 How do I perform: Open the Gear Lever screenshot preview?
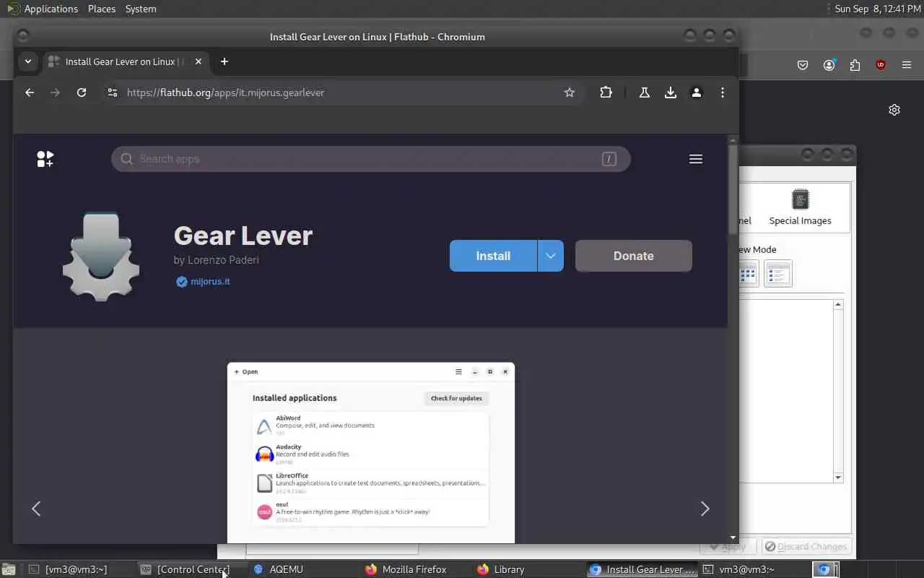pyautogui.click(x=371, y=453)
